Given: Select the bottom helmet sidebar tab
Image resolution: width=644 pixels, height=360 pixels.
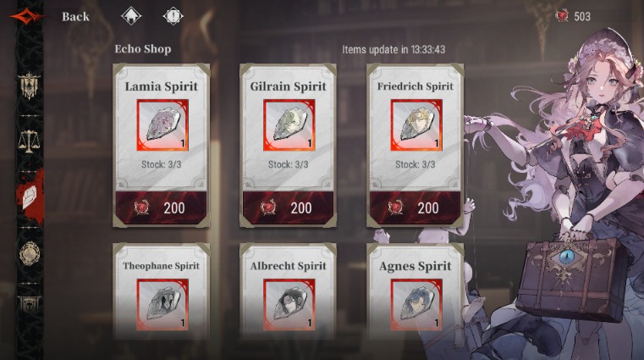Looking at the screenshot, I should point(29,305).
